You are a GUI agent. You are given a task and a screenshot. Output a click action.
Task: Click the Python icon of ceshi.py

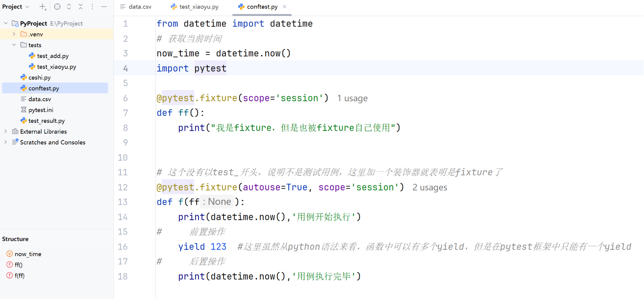[x=24, y=77]
